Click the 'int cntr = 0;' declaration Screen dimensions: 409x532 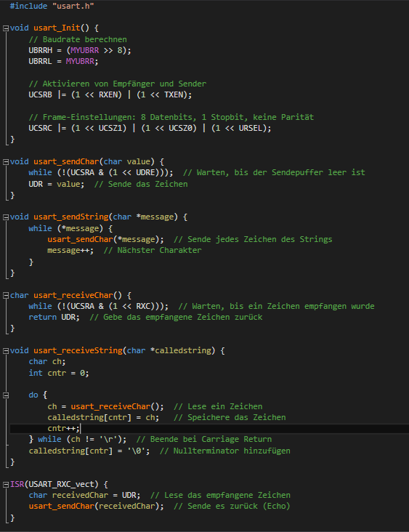coord(59,373)
